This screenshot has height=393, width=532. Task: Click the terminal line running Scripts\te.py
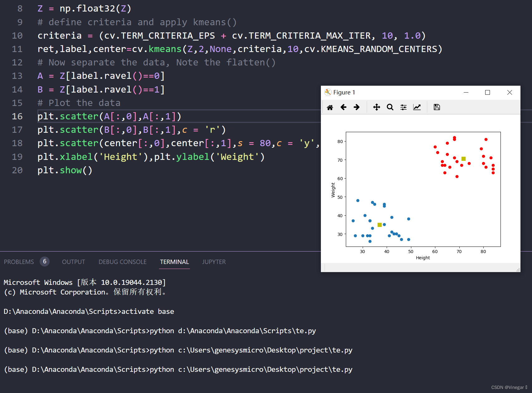160,331
